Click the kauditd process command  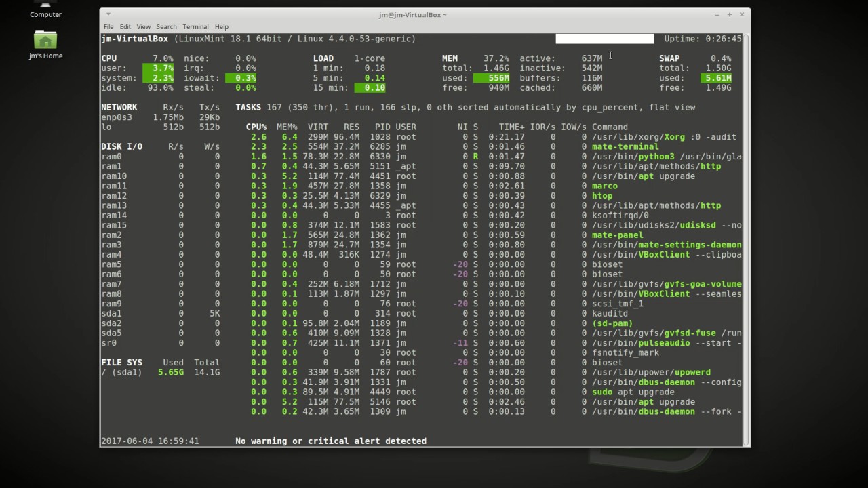click(610, 313)
